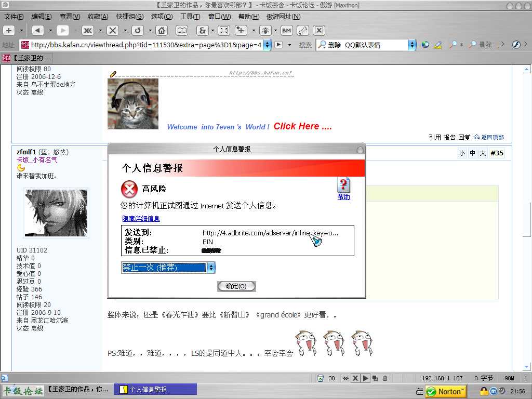The width and height of the screenshot is (532, 399).
Task: Click the Back navigation arrow
Action: click(37, 30)
